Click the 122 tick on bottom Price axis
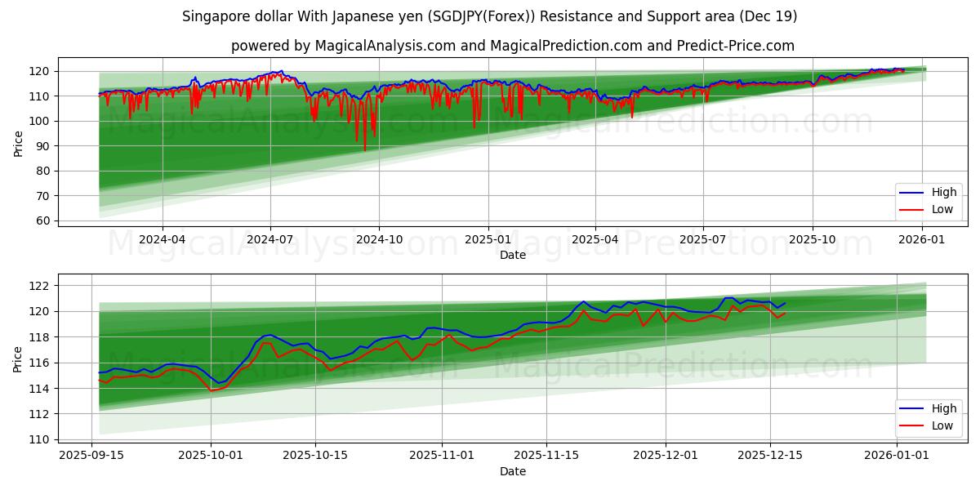Screen dimensions: 980x490 (x=41, y=286)
